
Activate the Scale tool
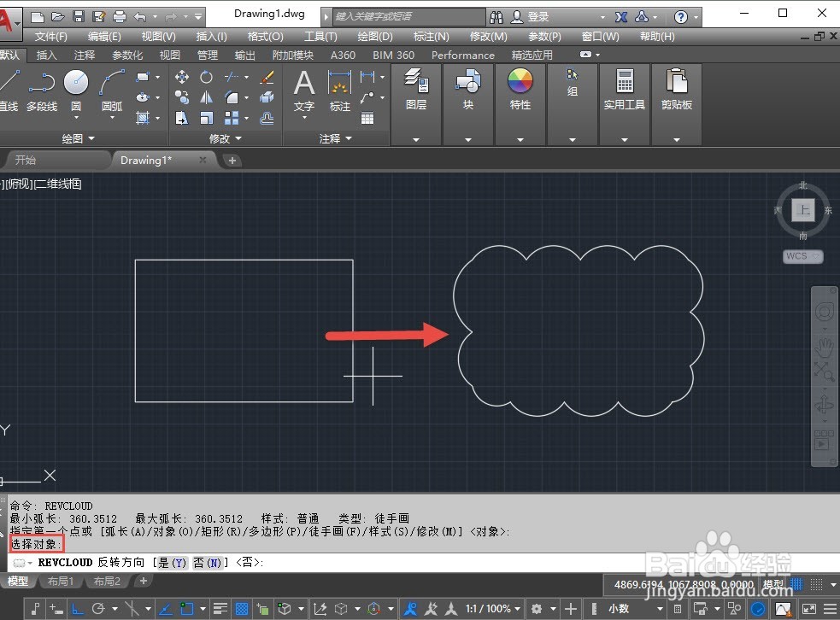click(x=206, y=118)
